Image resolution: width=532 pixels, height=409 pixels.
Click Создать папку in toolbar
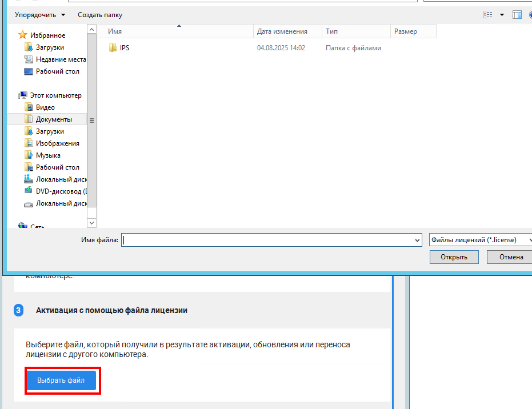point(100,15)
